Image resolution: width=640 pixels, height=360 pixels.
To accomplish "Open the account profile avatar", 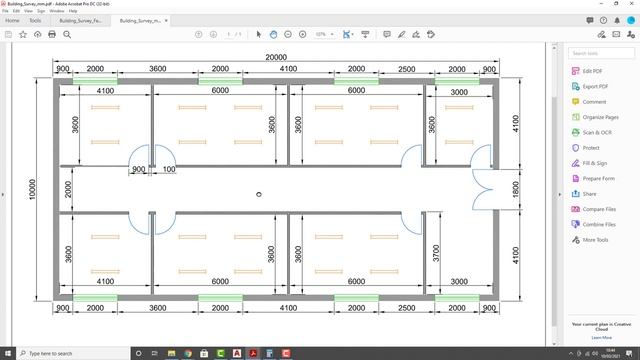I will [631, 20].
